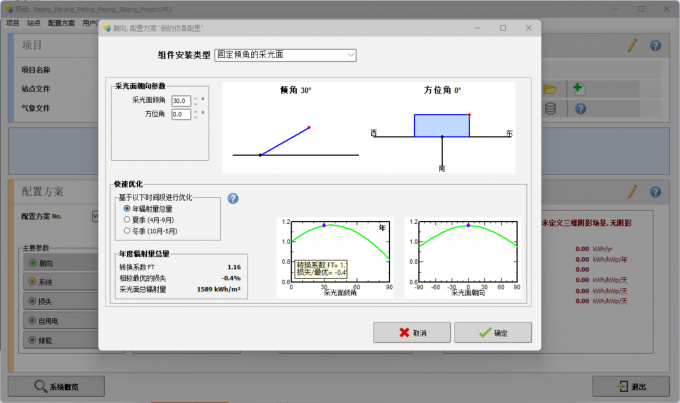
Task: Click the green plus add icon
Action: [x=579, y=89]
